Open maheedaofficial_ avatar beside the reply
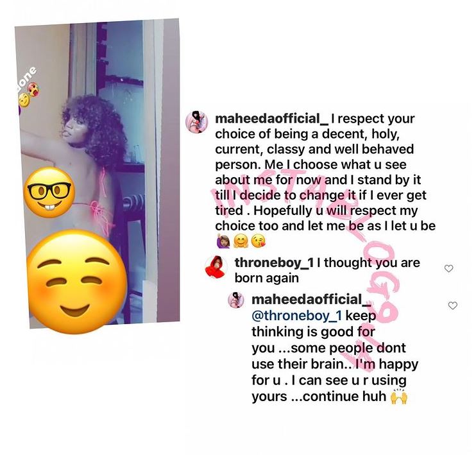Screen dimensions: 476x455 (x=236, y=300)
